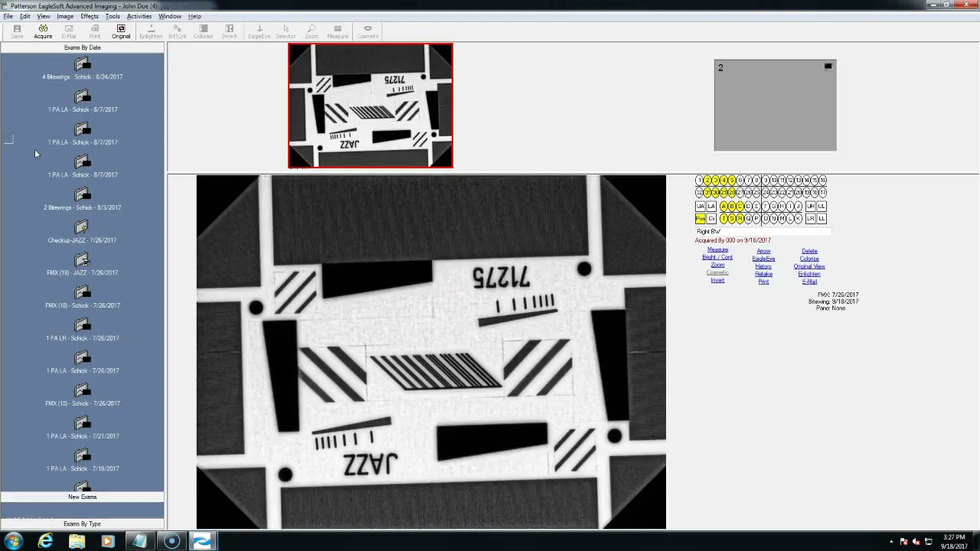This screenshot has width=980, height=551.
Task: Toggle tooth number 32 in the chart
Action: (x=699, y=193)
